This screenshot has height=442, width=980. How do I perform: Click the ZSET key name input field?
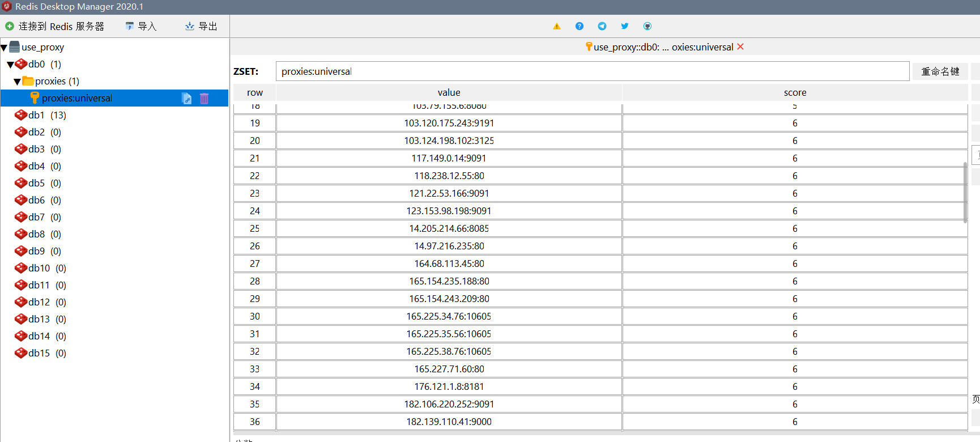coord(593,71)
